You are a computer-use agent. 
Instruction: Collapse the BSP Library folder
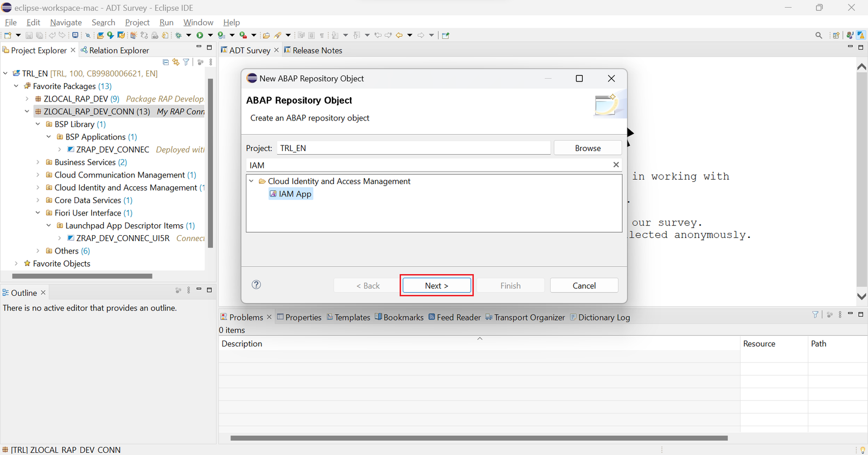[38, 124]
